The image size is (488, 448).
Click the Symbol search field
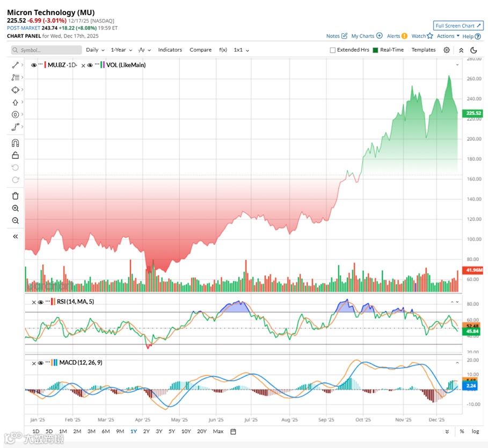[x=46, y=50]
